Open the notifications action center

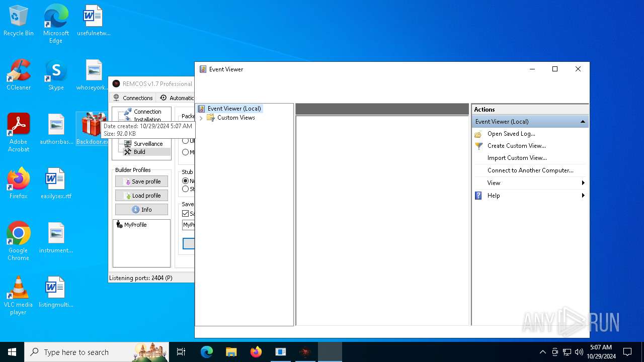pos(627,352)
